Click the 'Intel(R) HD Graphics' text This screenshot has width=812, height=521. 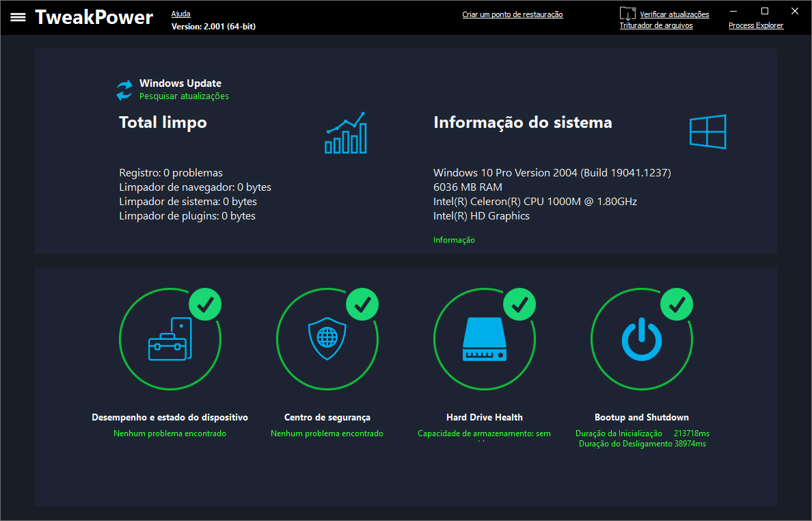[482, 216]
